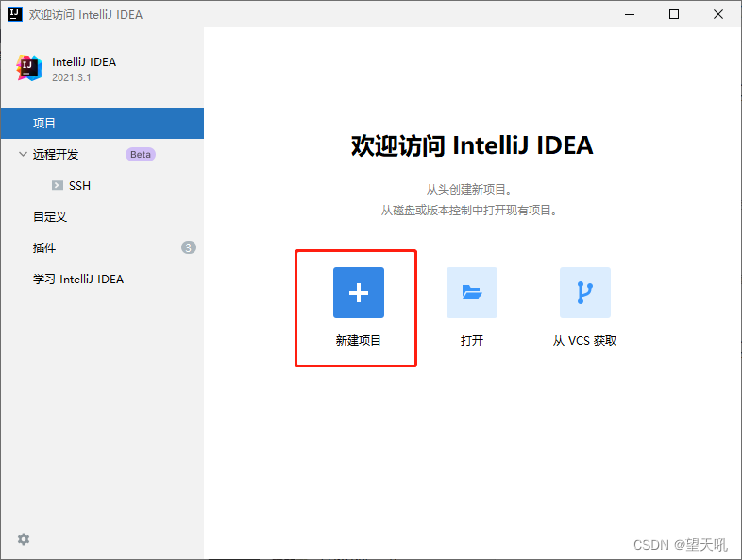Click the title bar IntelliJ icon
This screenshot has width=742, height=560.
[x=15, y=14]
